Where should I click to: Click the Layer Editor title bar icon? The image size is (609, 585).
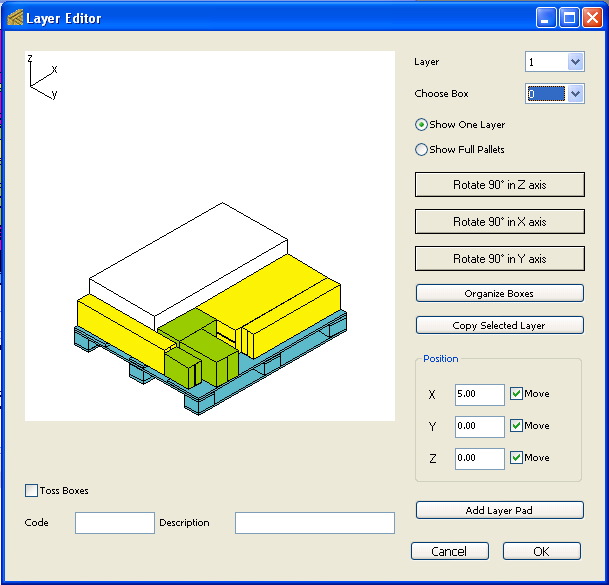coord(15,18)
